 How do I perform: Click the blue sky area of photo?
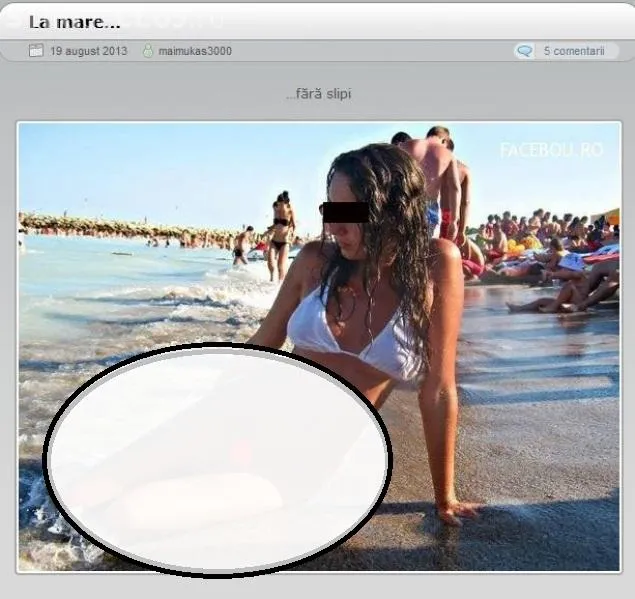(x=150, y=165)
